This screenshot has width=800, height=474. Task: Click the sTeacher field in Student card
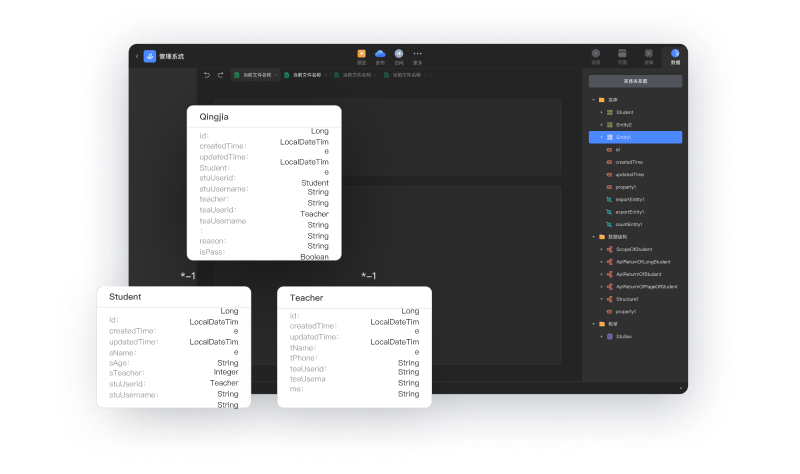coord(127,373)
